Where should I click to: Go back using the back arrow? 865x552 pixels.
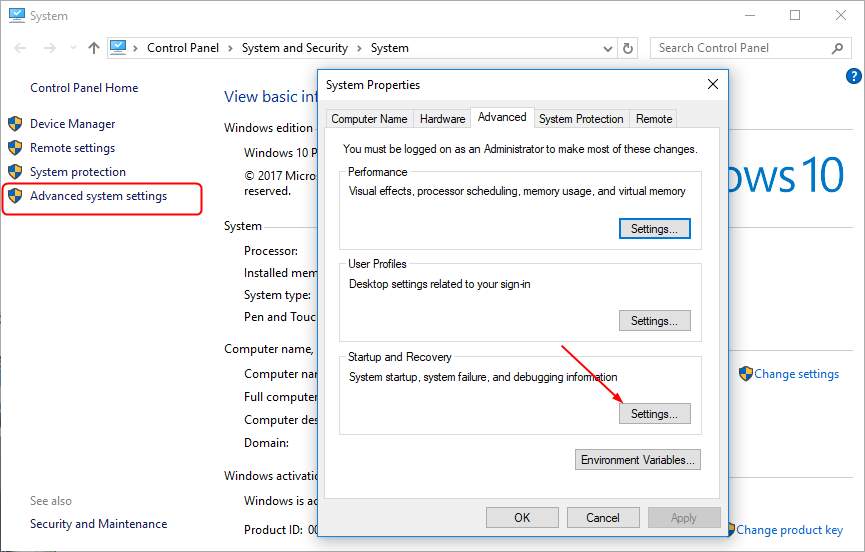[x=21, y=48]
